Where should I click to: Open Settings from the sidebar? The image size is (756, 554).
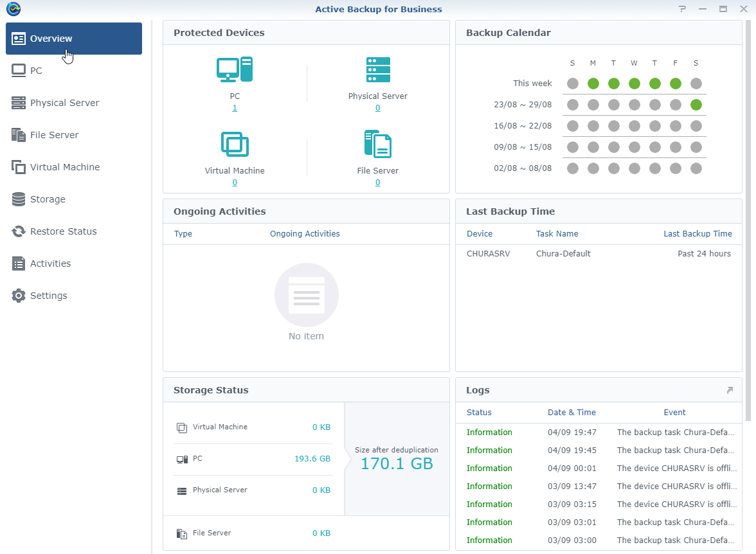pos(48,296)
